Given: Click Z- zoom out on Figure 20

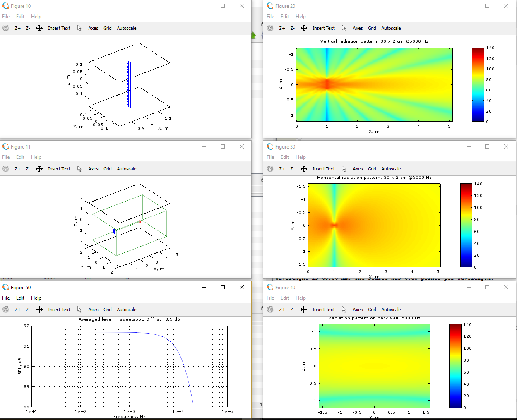Looking at the screenshot, I should [x=293, y=28].
